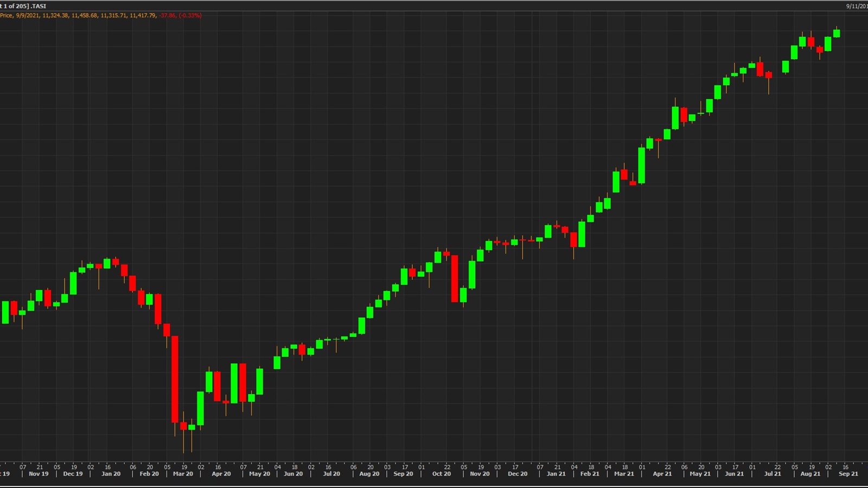The width and height of the screenshot is (868, 488).
Task: Click the tallest red candlestick in March 2020
Action: 175,379
